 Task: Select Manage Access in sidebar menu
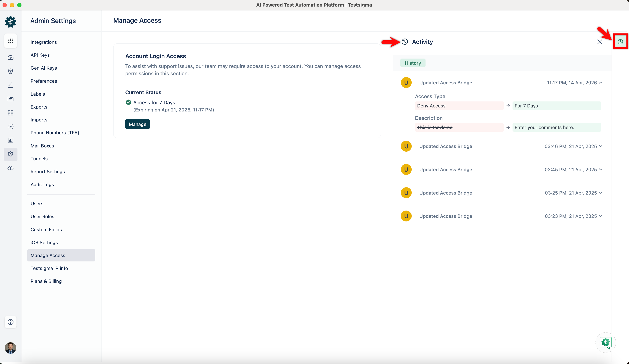click(48, 255)
